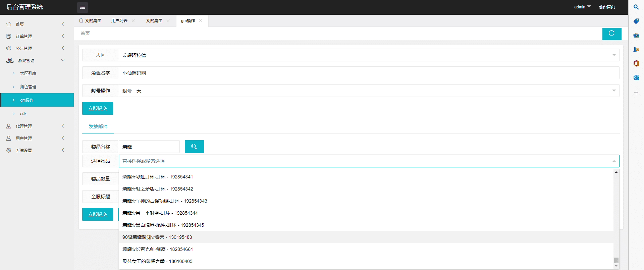The image size is (644, 270).
Task: Select 荣耀☆另一个时空-耳环 - 192854344
Action: coord(366,213)
